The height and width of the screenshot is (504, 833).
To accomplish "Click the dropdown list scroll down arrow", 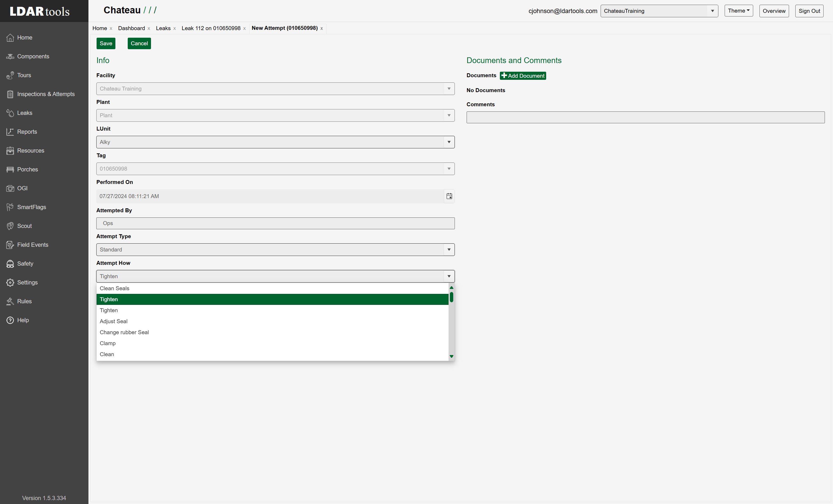I will [x=451, y=356].
